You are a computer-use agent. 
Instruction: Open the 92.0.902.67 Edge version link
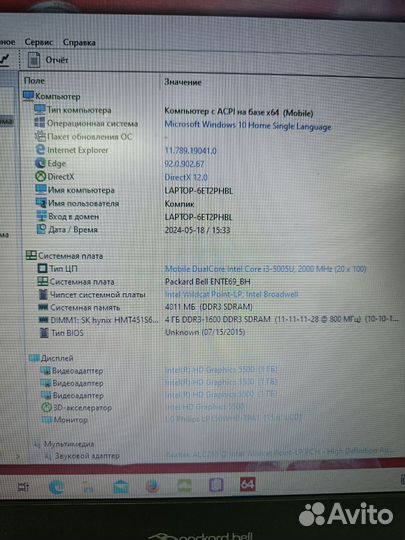[x=184, y=164]
